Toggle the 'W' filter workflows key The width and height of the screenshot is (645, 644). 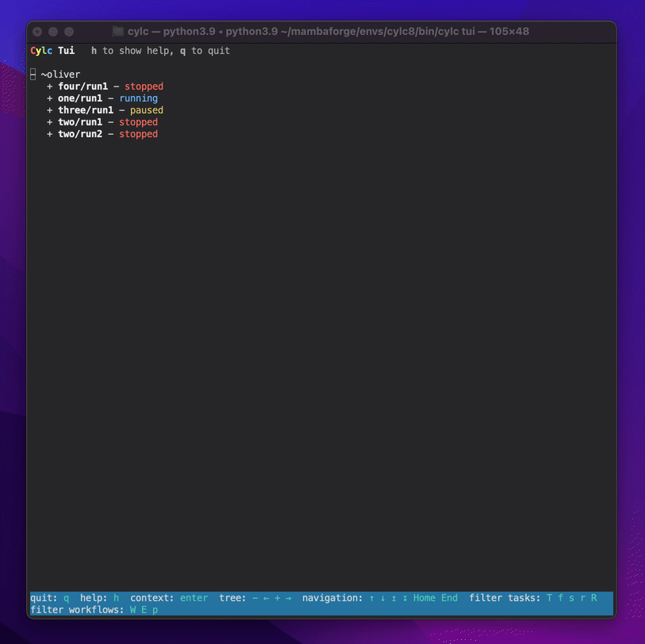point(132,610)
